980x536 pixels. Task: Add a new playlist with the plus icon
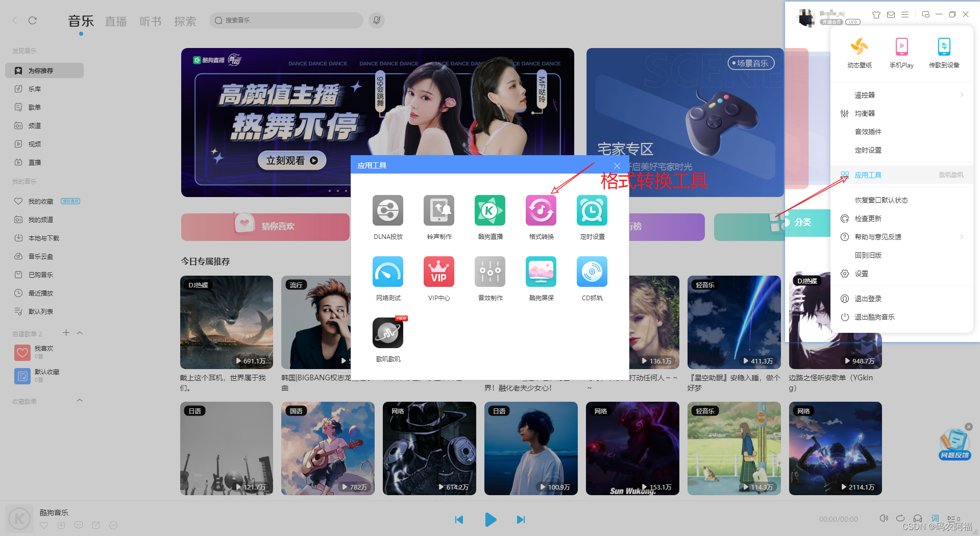pos(66,333)
